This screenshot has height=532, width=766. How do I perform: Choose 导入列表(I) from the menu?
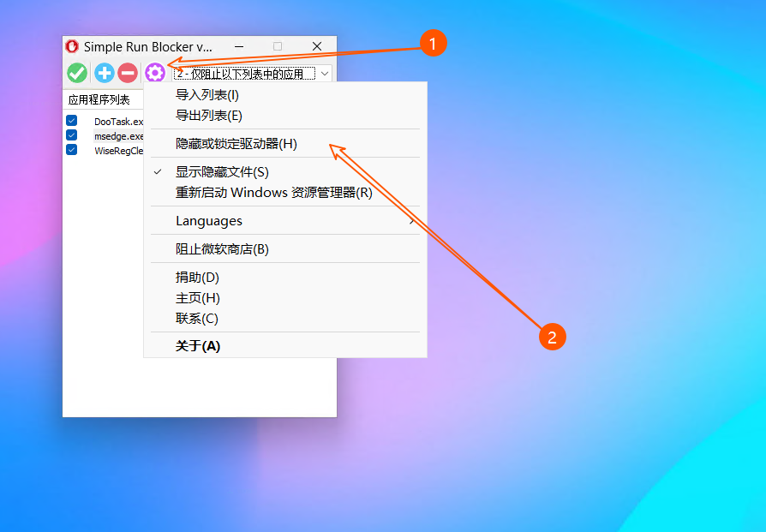pyautogui.click(x=285, y=95)
